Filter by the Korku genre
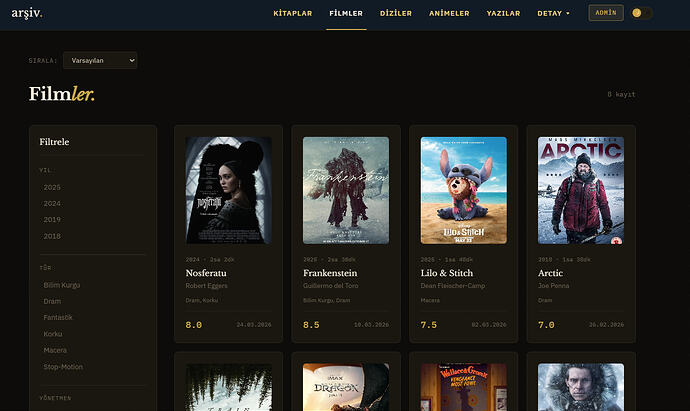Image resolution: width=690 pixels, height=411 pixels. coord(53,334)
